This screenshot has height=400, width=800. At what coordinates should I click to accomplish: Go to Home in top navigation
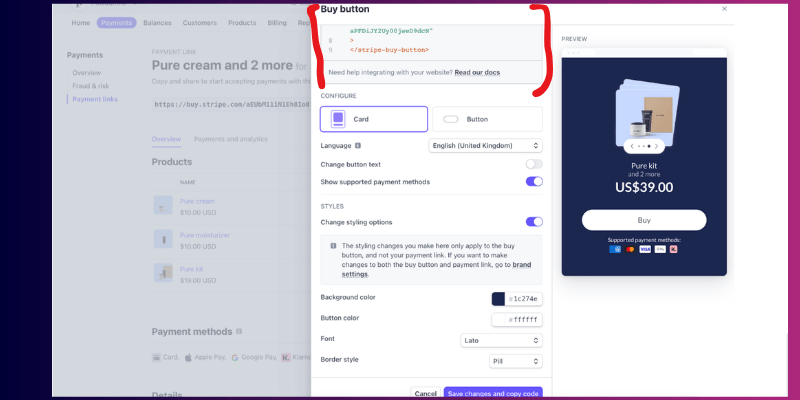81,22
